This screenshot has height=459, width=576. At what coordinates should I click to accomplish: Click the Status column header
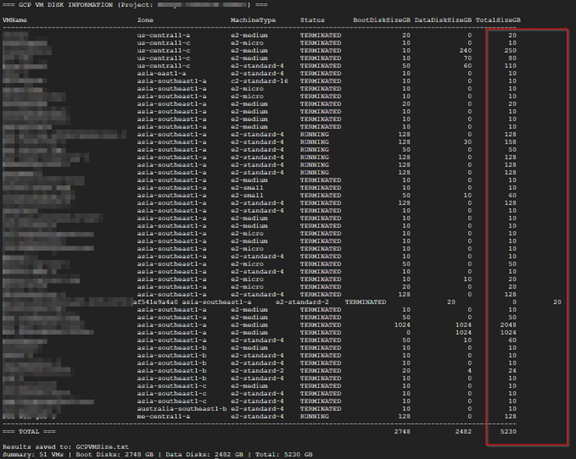coord(312,20)
